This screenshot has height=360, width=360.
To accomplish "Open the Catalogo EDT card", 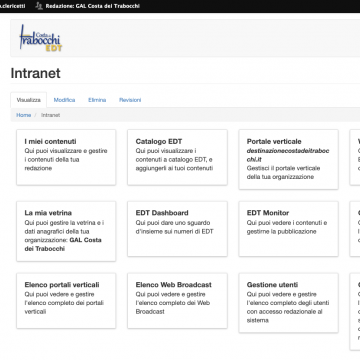I will tap(177, 157).
